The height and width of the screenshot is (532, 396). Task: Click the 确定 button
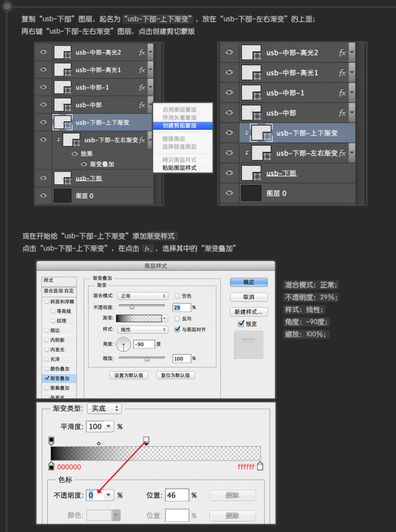point(248,281)
